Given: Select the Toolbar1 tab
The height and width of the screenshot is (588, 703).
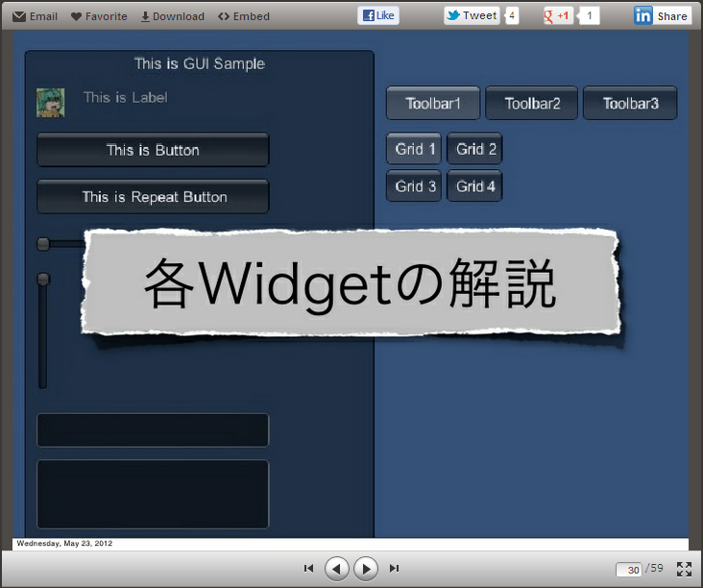Looking at the screenshot, I should point(433,103).
